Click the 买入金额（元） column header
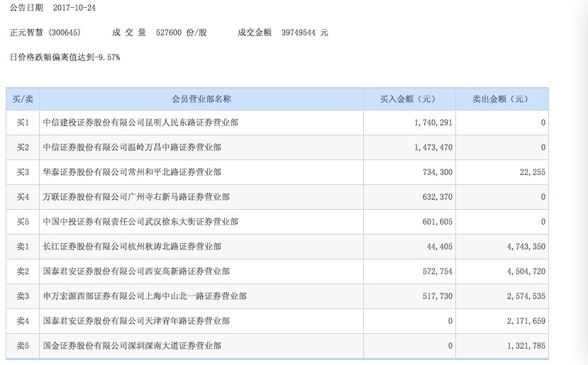The image size is (588, 365). 409,99
